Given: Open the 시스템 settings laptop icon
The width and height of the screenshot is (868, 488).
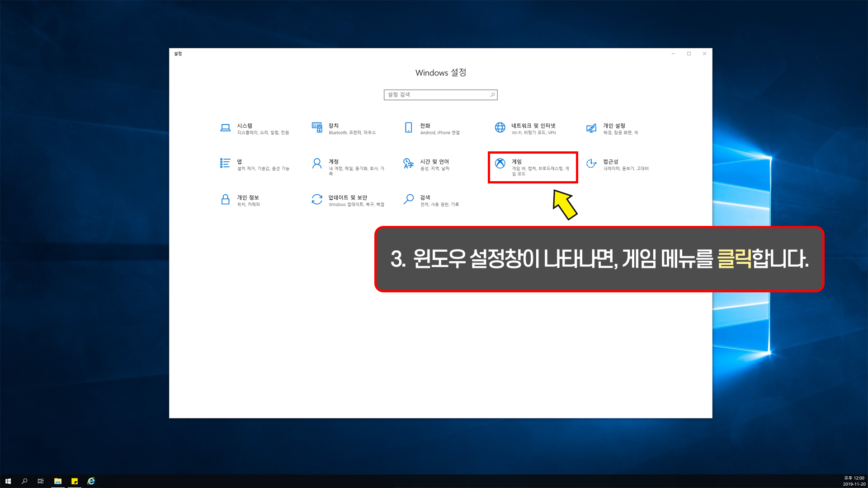Looking at the screenshot, I should coord(225,128).
